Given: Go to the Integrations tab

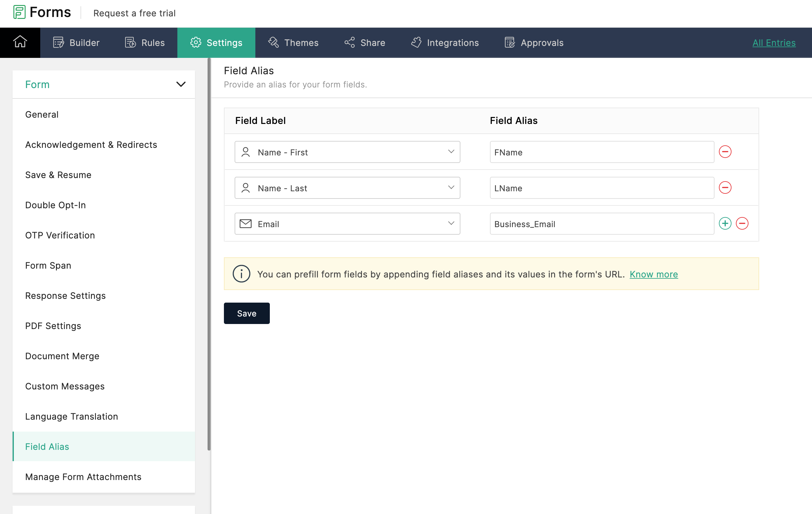Looking at the screenshot, I should pyautogui.click(x=445, y=43).
